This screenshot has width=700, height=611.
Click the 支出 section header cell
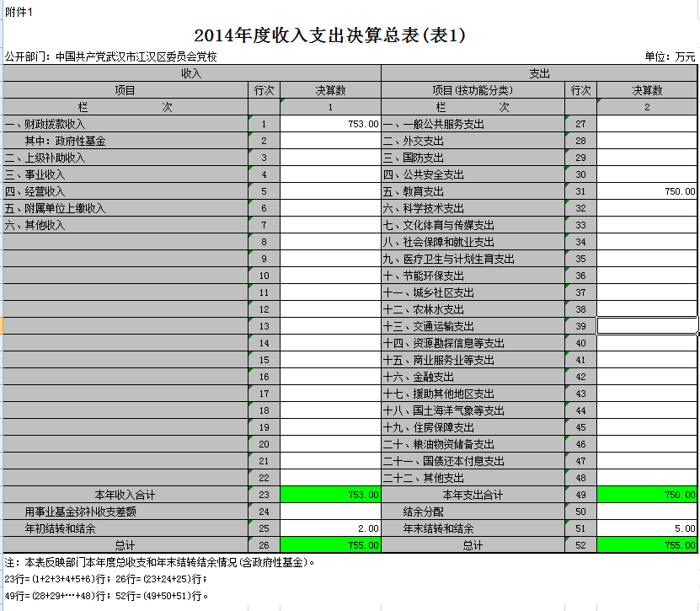coord(539,74)
